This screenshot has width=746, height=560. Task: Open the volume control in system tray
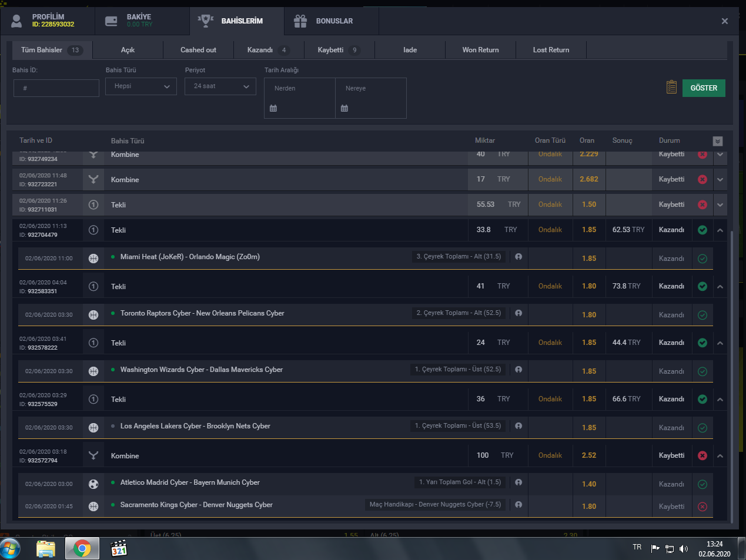pos(684,549)
